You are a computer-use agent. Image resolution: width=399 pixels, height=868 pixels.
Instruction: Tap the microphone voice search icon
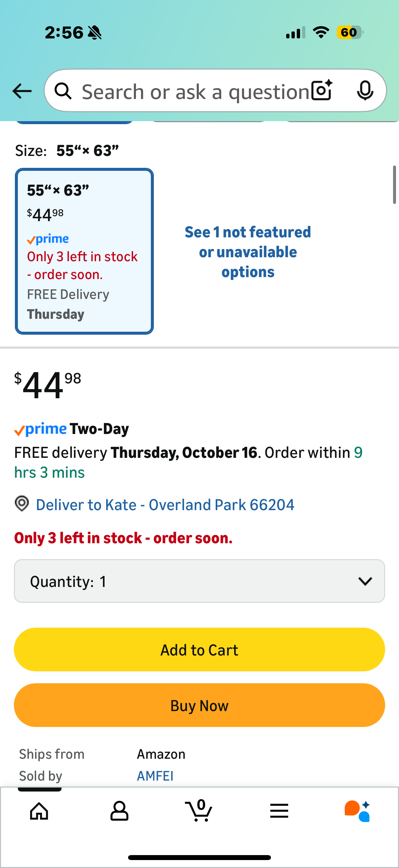coord(365,90)
